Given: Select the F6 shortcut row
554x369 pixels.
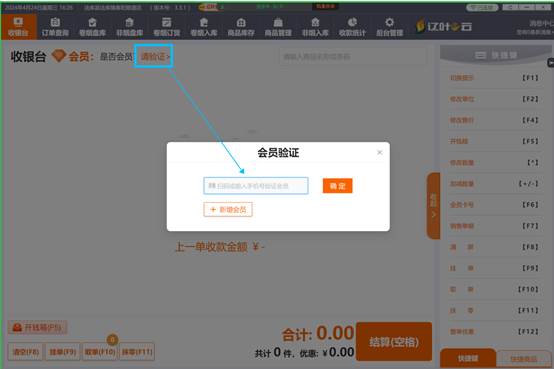Looking at the screenshot, I should tap(494, 205).
